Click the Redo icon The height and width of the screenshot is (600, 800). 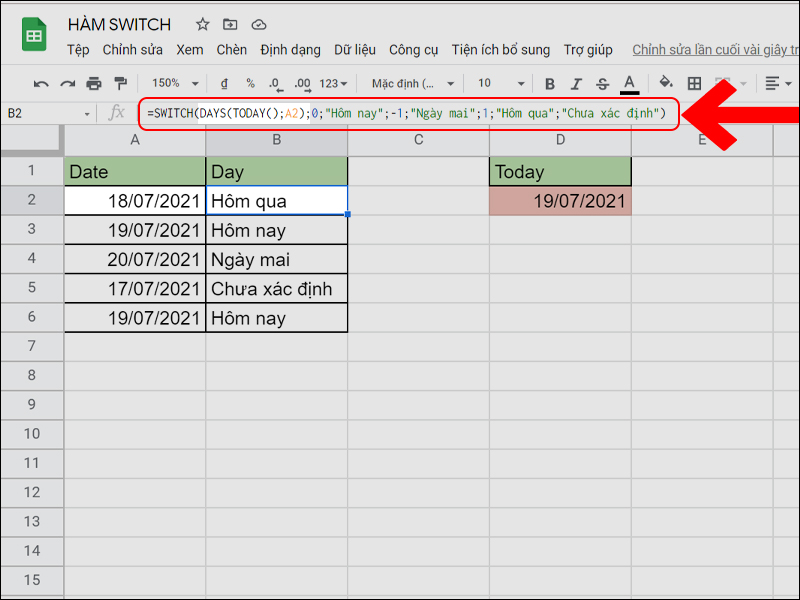point(66,83)
